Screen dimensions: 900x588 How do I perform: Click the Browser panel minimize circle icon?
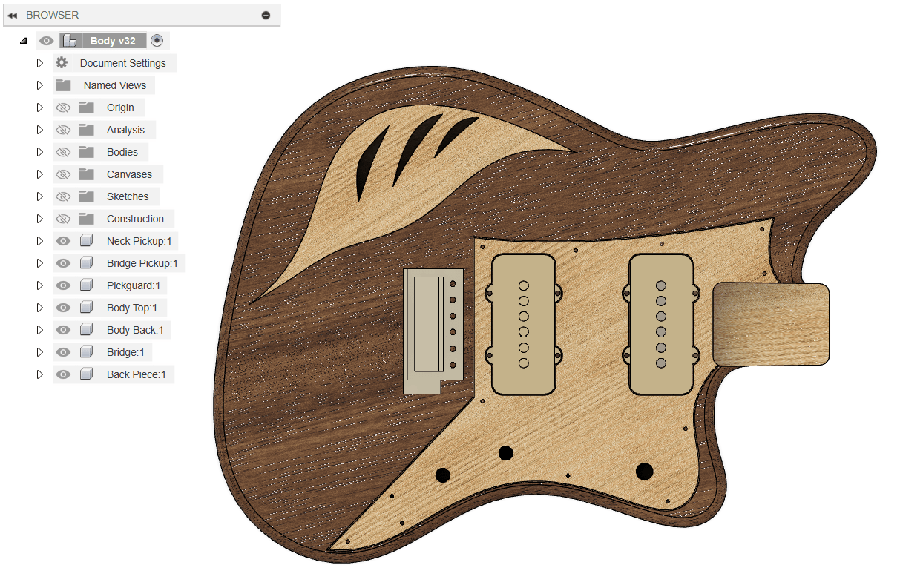click(266, 15)
